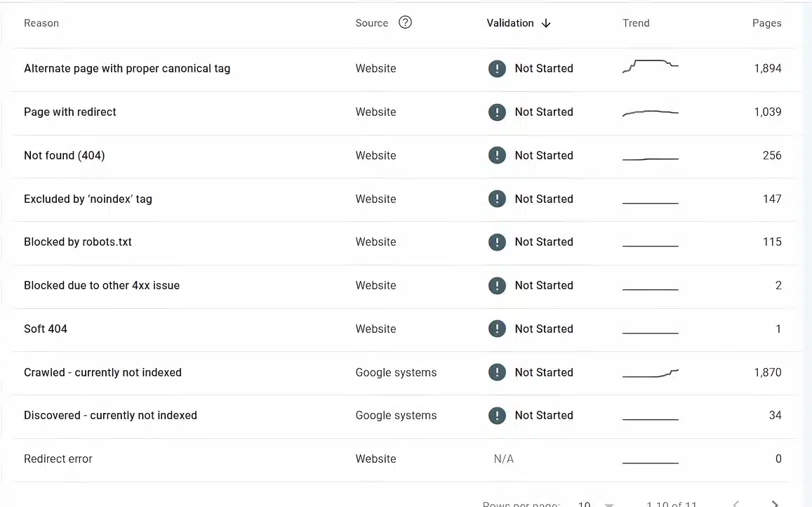Click the trend graph on "Page with redirect" row
This screenshot has width=812, height=507.
[x=650, y=111]
